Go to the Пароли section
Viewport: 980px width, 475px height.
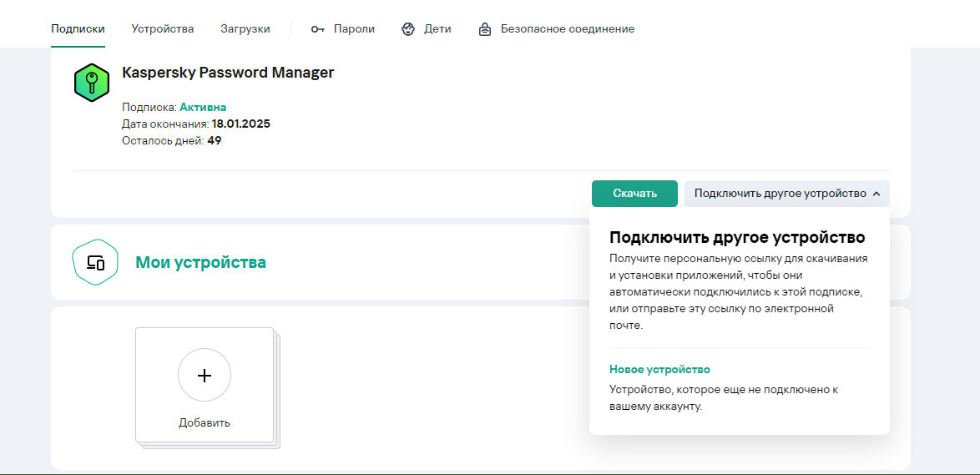pyautogui.click(x=342, y=28)
